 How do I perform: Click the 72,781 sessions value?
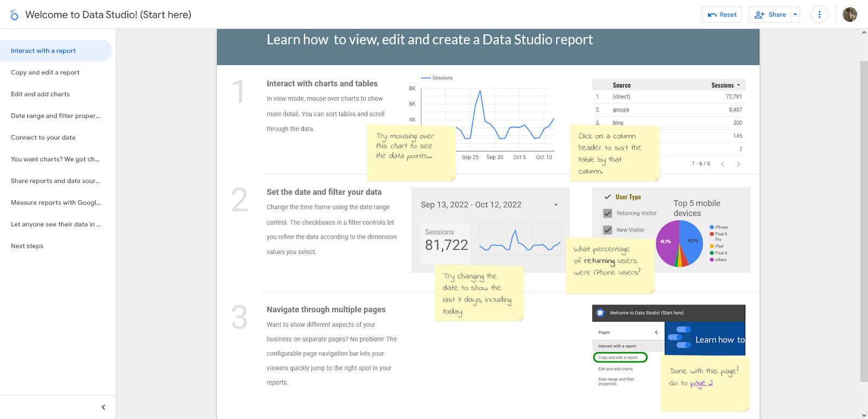click(x=733, y=97)
